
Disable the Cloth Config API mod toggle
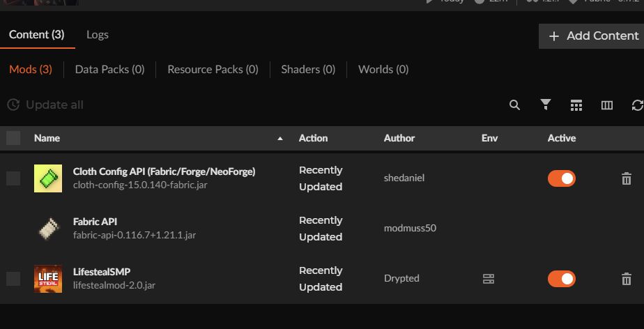pos(561,178)
